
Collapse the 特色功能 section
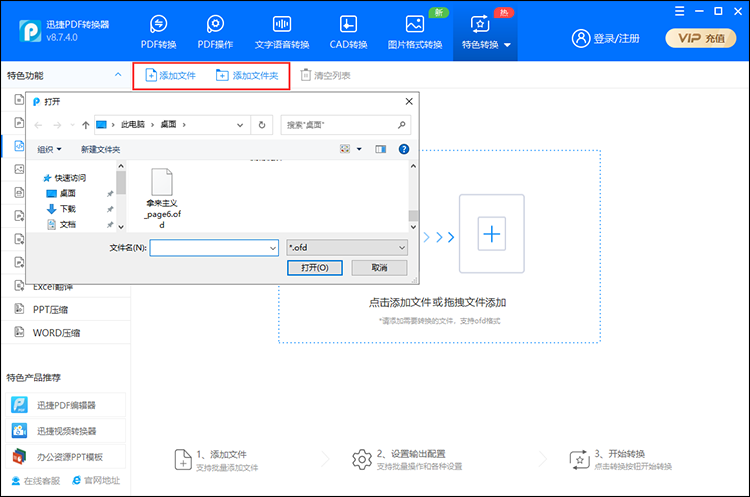coord(118,75)
